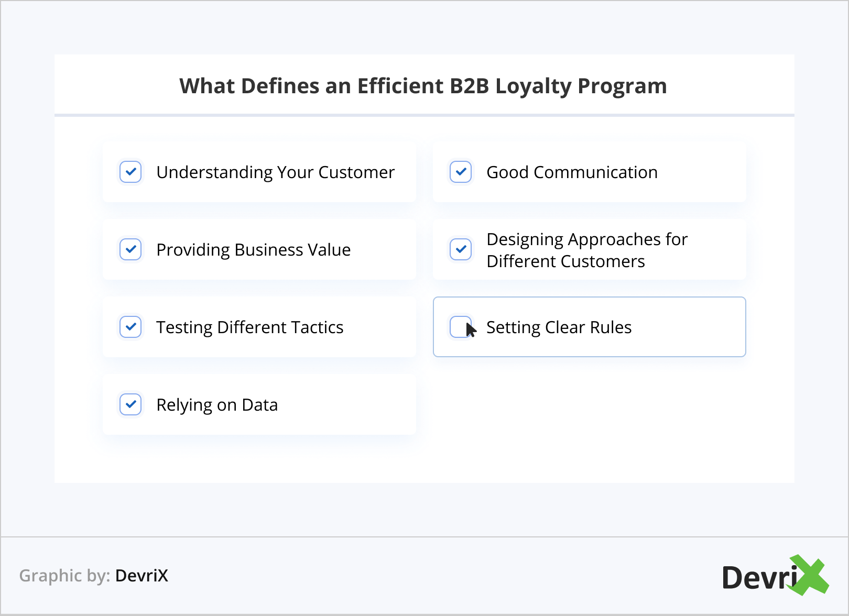Viewport: 849px width, 616px height.
Task: Click the 'Good Communication' label text
Action: (572, 172)
